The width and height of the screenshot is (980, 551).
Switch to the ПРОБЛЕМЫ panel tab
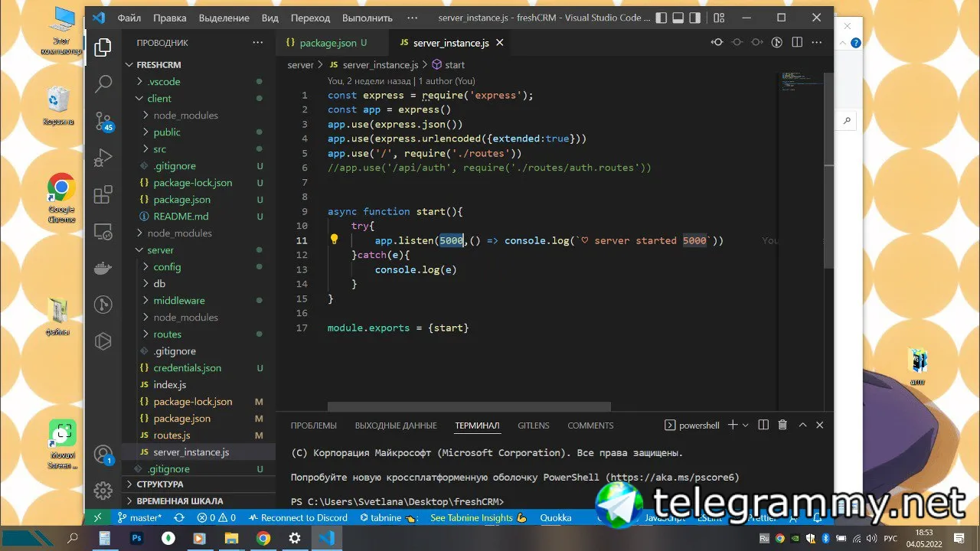tap(314, 425)
